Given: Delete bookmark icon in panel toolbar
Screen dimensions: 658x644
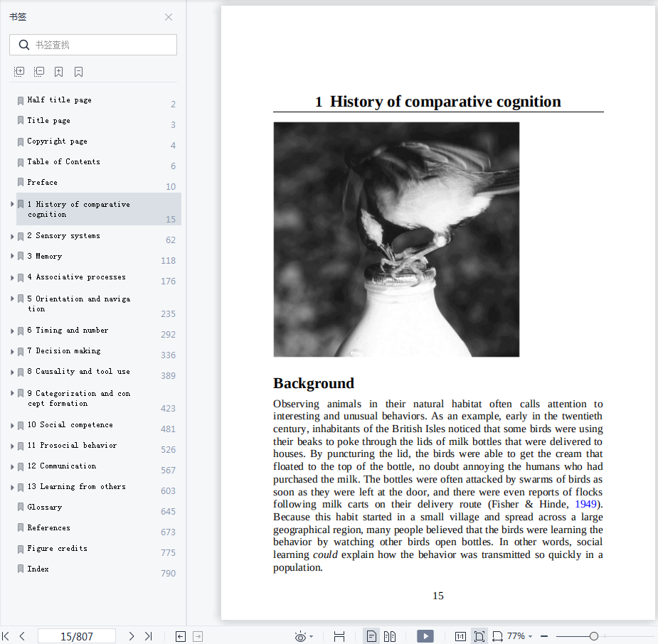Looking at the screenshot, I should click(78, 72).
